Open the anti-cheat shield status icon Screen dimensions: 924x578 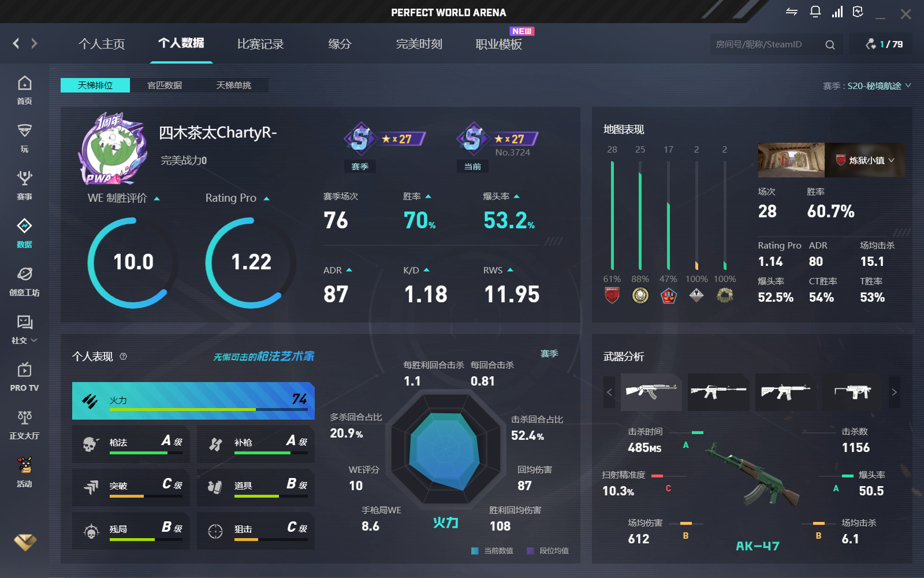point(858,12)
